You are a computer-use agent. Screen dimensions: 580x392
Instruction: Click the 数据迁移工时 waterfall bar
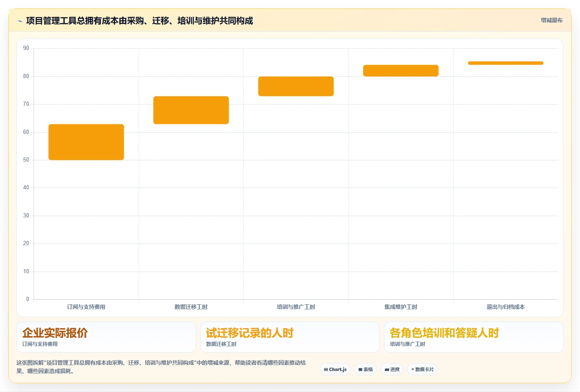click(191, 110)
